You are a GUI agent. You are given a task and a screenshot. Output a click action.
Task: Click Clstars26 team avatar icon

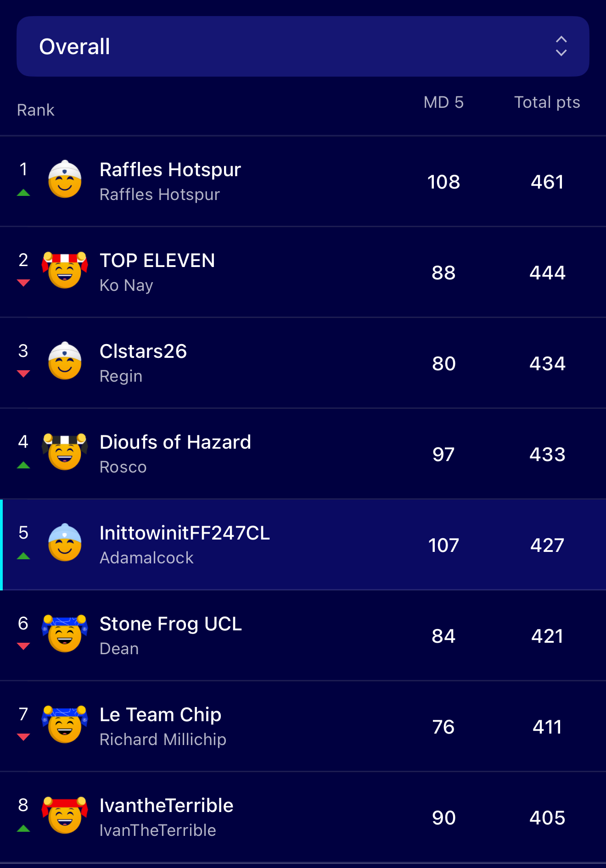click(65, 361)
